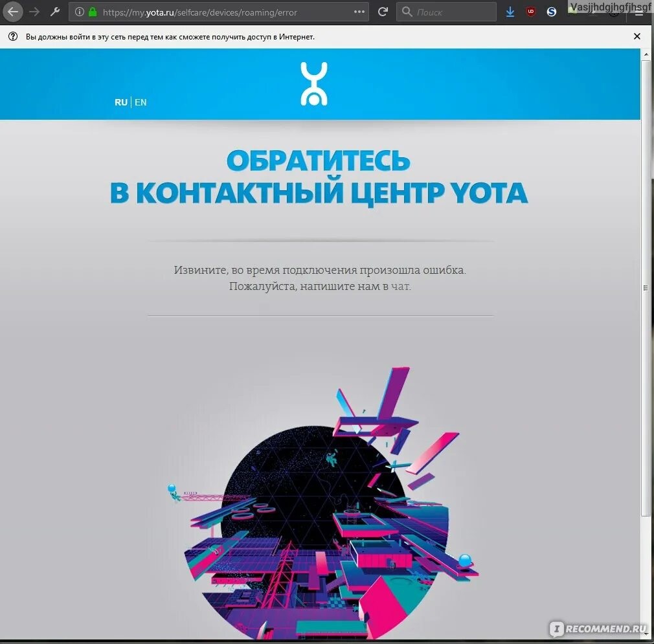
Task: Open the чат link in the error message
Action: 400,286
